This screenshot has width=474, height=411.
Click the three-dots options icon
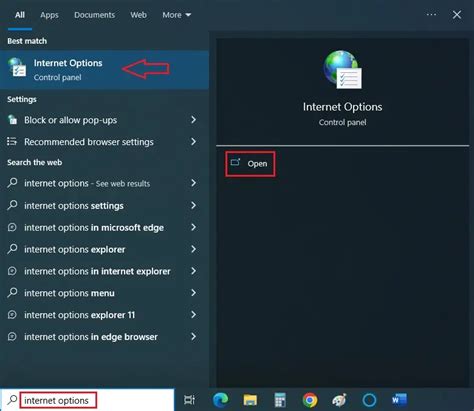431,15
